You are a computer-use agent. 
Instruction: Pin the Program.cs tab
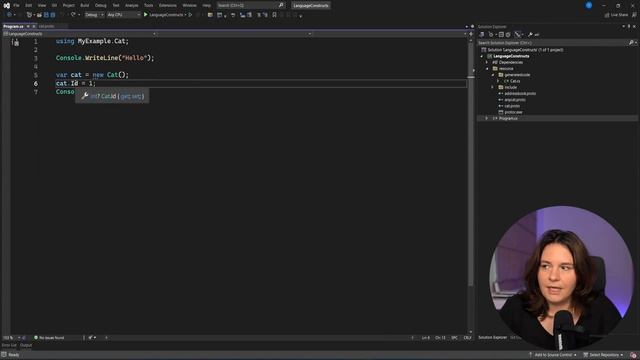pos(28,26)
